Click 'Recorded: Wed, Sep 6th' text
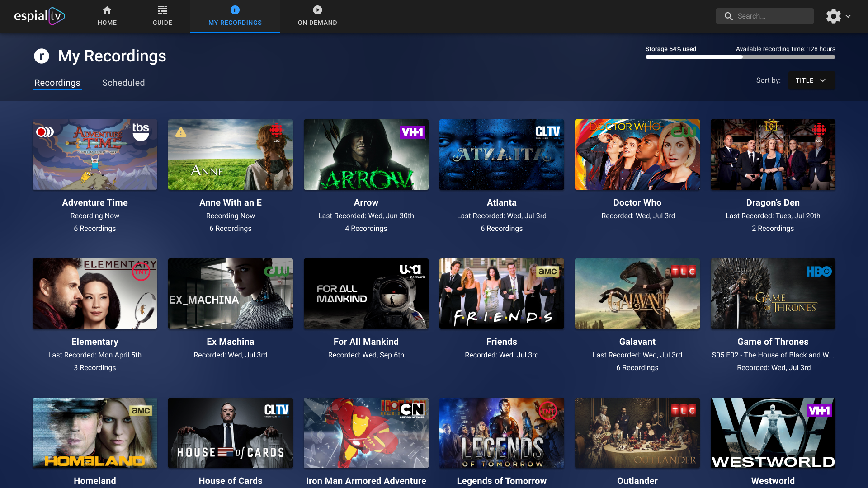 click(366, 355)
